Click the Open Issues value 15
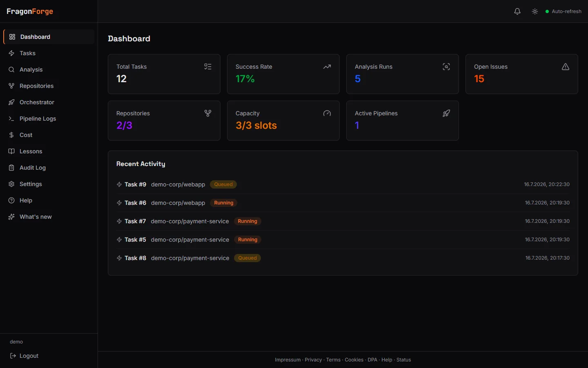 tap(479, 79)
